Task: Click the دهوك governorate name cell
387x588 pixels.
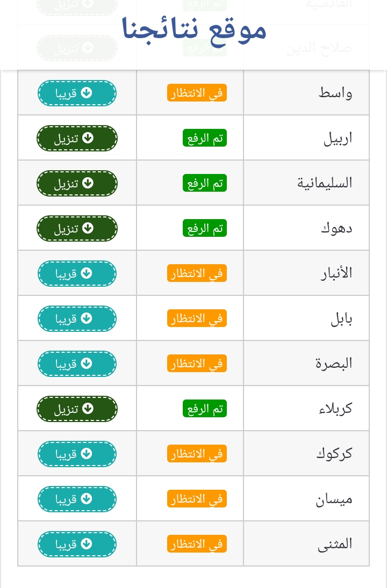Action: pos(306,228)
